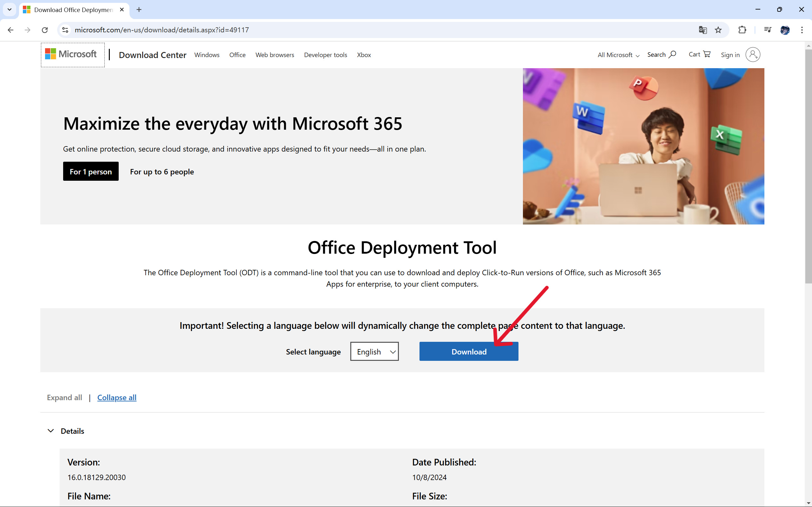Click the Microsoft 365 banner image
This screenshot has width=812, height=507.
643,146
